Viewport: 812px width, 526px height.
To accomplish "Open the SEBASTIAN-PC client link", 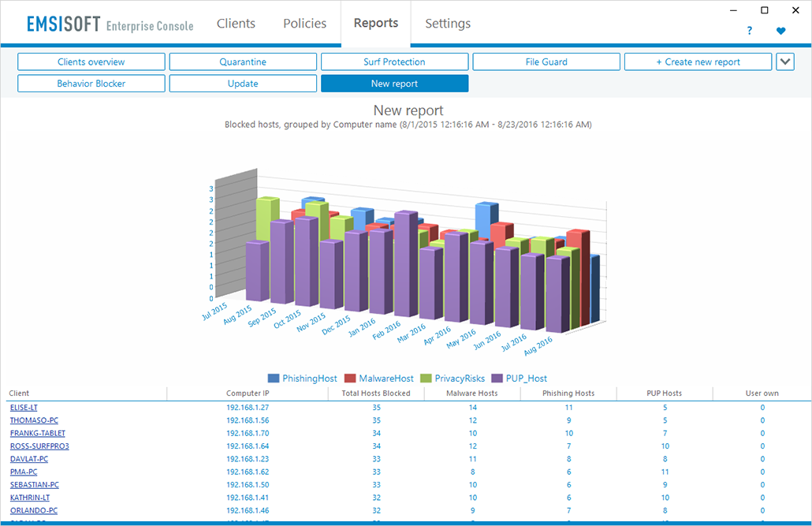I will point(35,485).
